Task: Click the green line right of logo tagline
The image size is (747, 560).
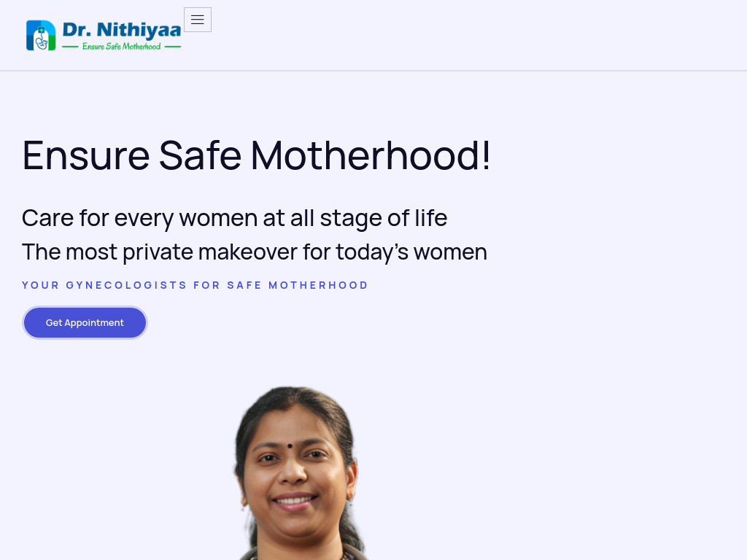Action: point(173,47)
